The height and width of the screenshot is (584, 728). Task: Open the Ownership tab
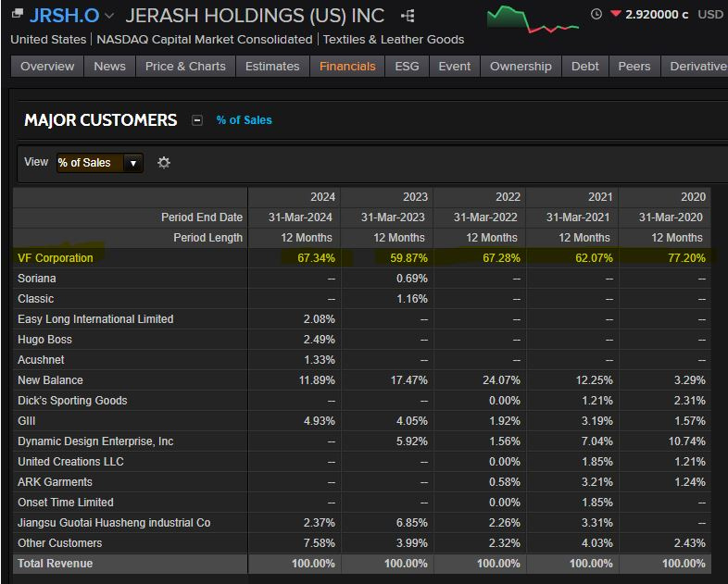click(521, 67)
